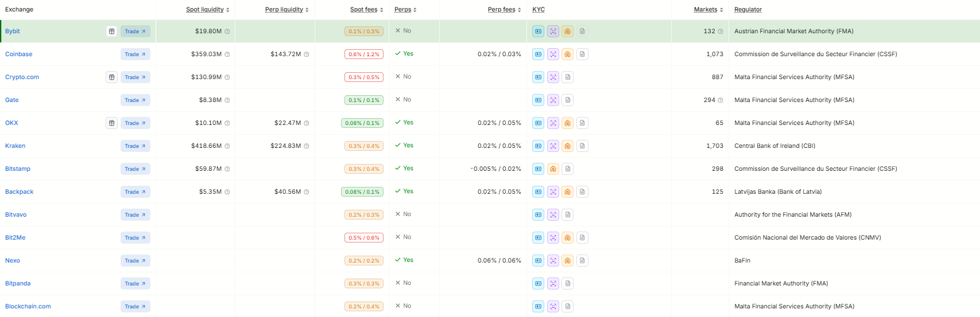Sort by Spot fees column
Image resolution: width=980 pixels, height=317 pixels.
[367, 9]
